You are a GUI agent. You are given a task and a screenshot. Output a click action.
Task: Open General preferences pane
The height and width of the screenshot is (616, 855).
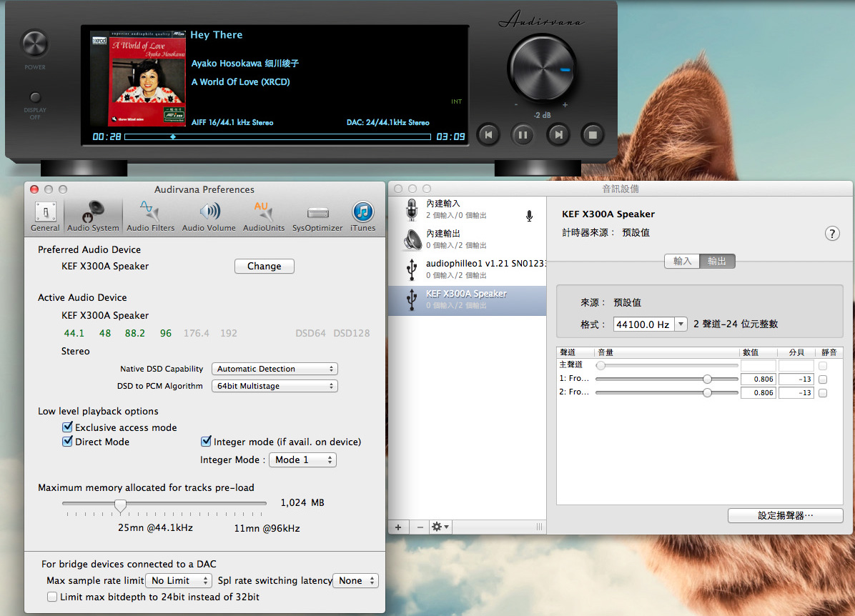(x=45, y=217)
